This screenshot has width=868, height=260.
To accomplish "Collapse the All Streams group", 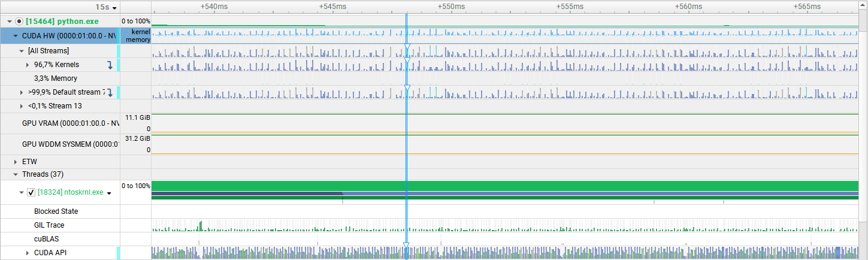I will pos(22,51).
